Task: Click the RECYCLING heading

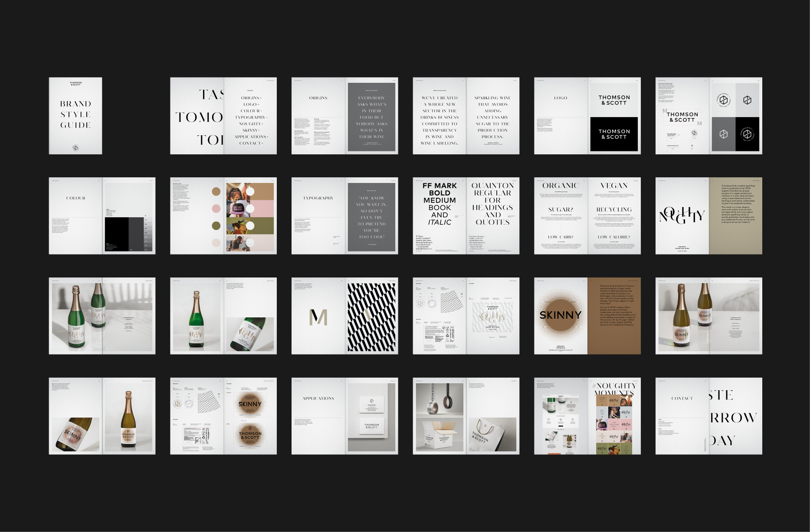Action: [614, 209]
